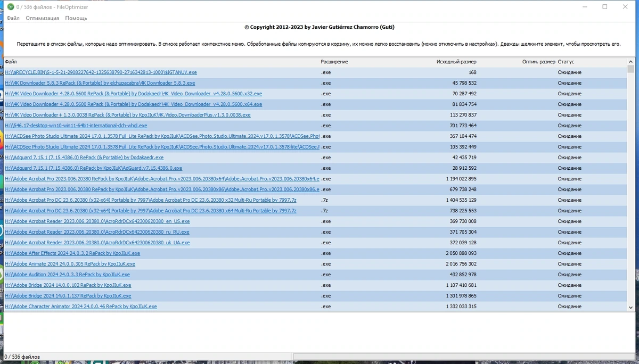This screenshot has width=639, height=364.
Task: Select Adguard RePack by Dodakaedr link
Action: 84,158
